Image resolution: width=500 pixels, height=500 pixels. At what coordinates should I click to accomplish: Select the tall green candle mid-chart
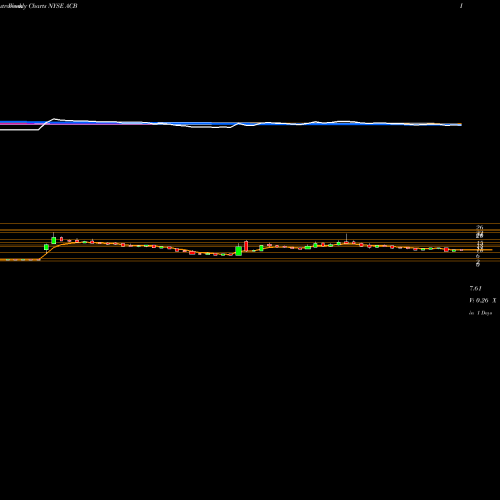(238, 250)
